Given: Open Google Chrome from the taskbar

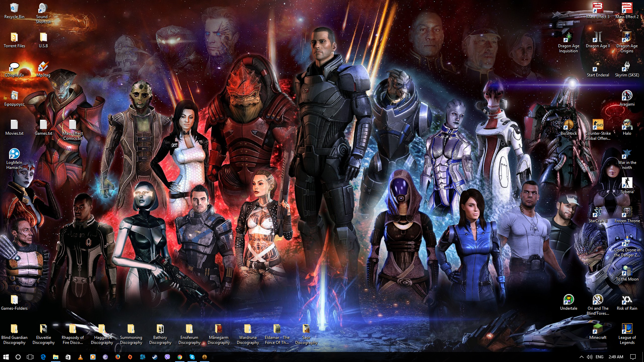Looking at the screenshot, I should pyautogui.click(x=179, y=357).
